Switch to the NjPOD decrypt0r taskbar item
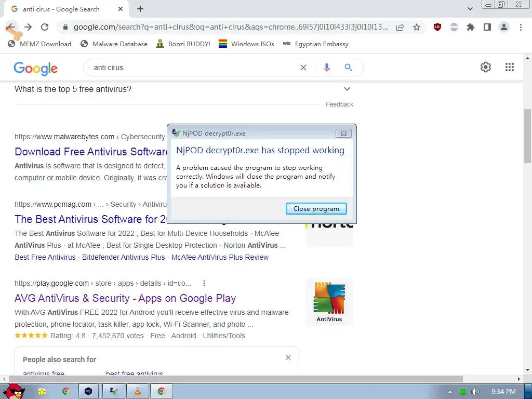 coord(113,392)
